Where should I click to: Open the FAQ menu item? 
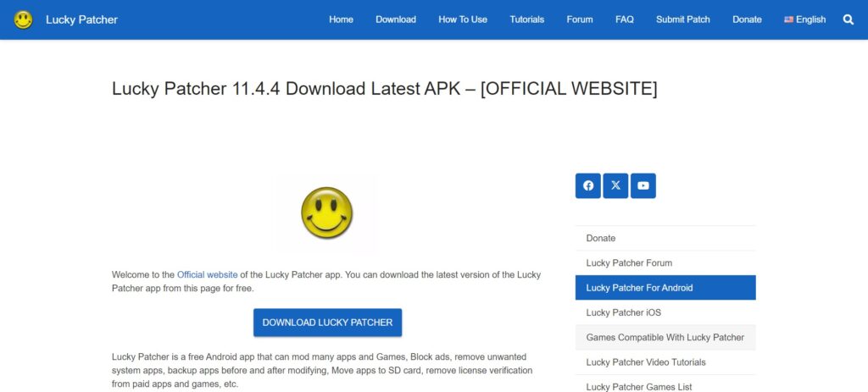tap(625, 19)
